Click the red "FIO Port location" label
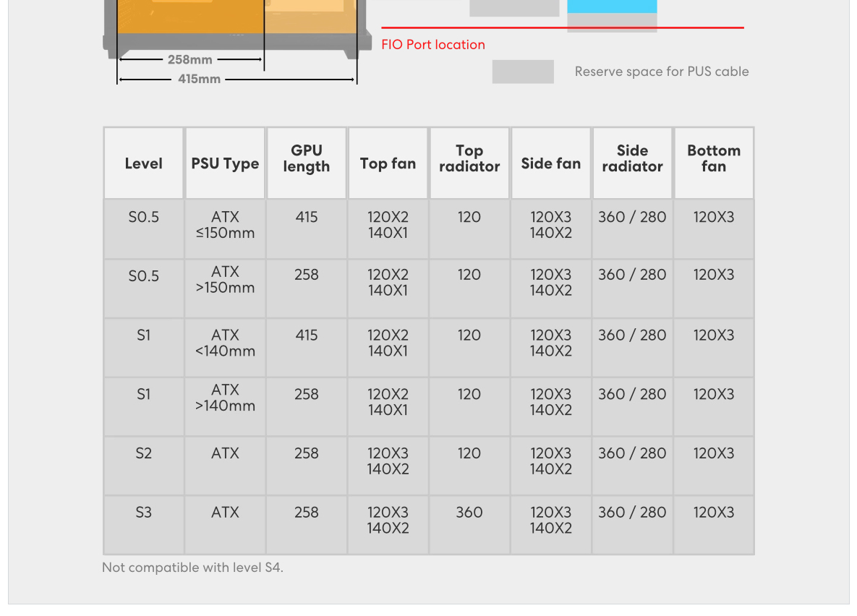 pyautogui.click(x=433, y=45)
